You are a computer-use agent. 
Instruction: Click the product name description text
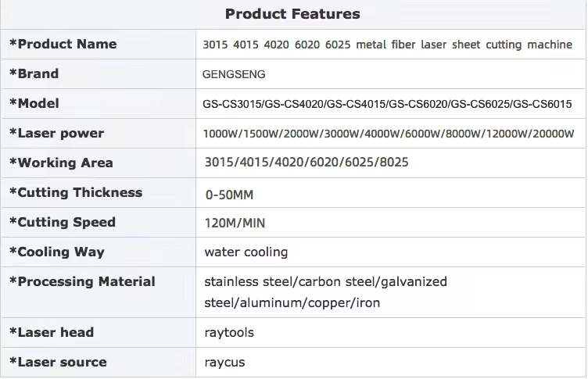(388, 45)
